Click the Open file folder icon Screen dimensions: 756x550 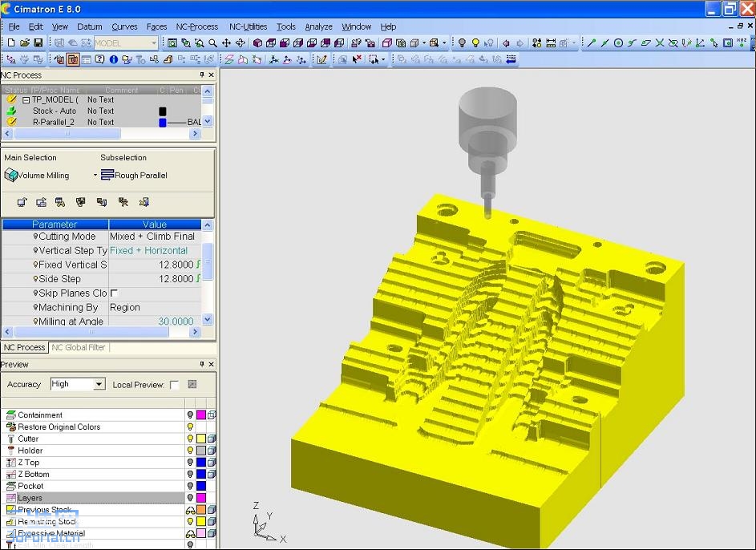tap(25, 43)
